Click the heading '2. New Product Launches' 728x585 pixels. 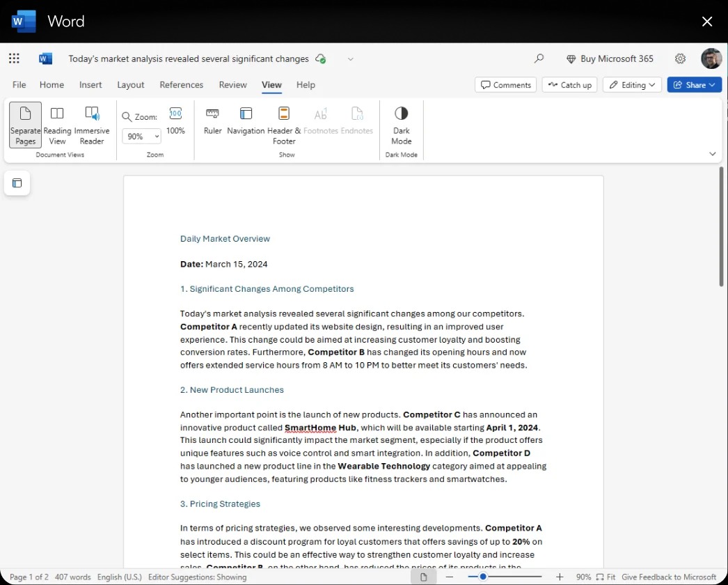pyautogui.click(x=232, y=390)
